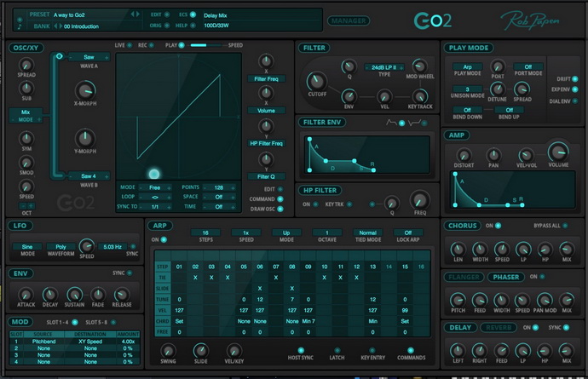Enable the Phaser ON switch
This screenshot has height=379, width=588.
[x=542, y=277]
